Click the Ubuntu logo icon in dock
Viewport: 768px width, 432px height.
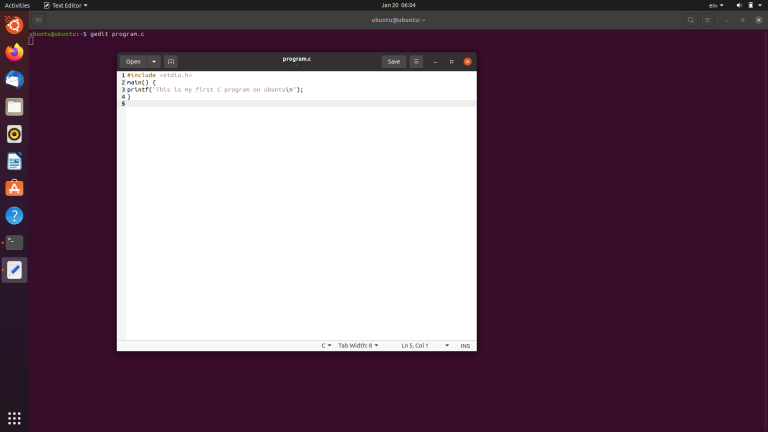point(14,25)
